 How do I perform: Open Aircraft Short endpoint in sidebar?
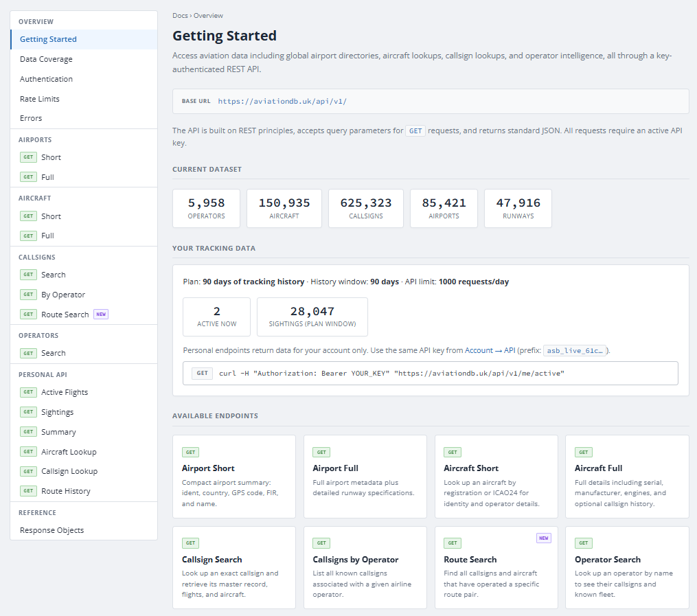point(84,216)
